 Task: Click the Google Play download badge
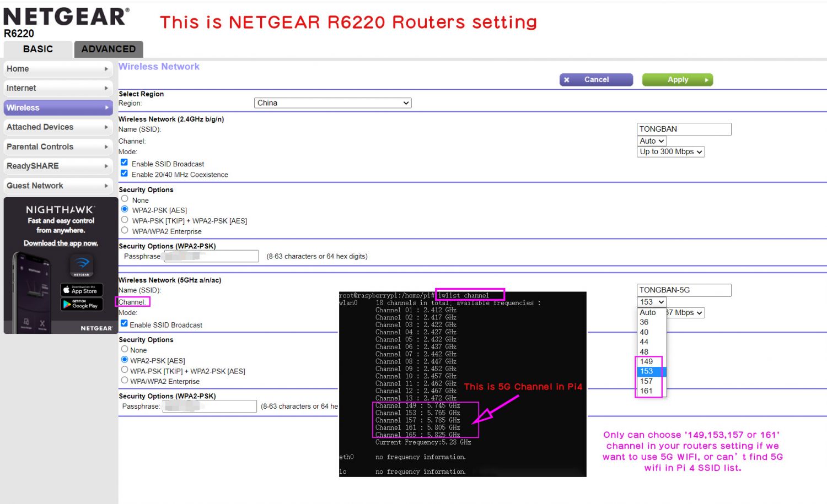tap(82, 304)
